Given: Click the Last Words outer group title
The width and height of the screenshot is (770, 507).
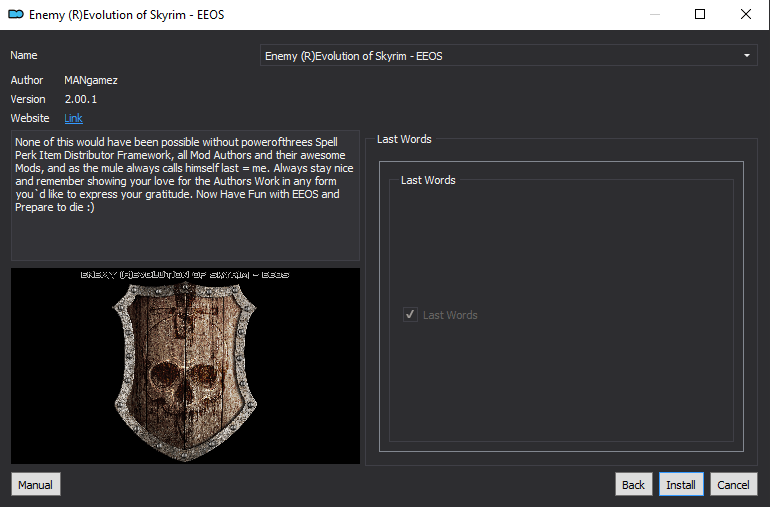Looking at the screenshot, I should [x=404, y=139].
